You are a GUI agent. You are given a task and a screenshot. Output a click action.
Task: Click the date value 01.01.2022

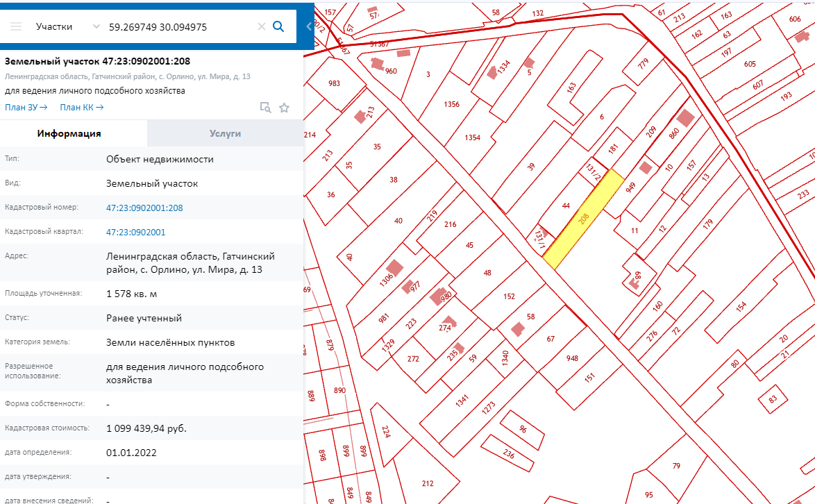(131, 453)
